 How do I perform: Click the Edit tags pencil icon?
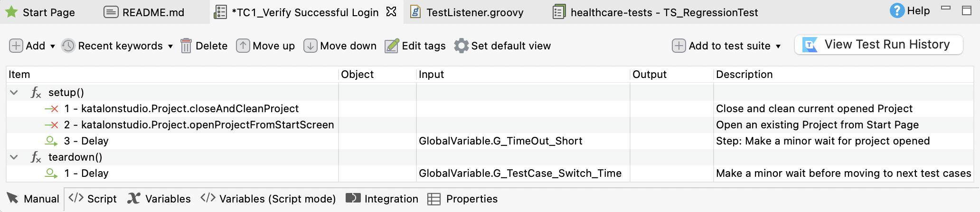pyautogui.click(x=392, y=46)
